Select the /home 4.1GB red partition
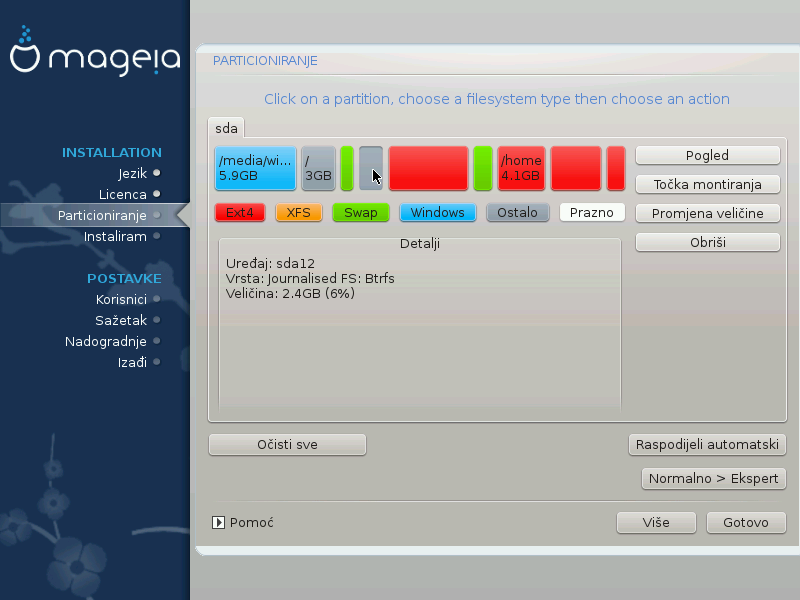 [521, 168]
